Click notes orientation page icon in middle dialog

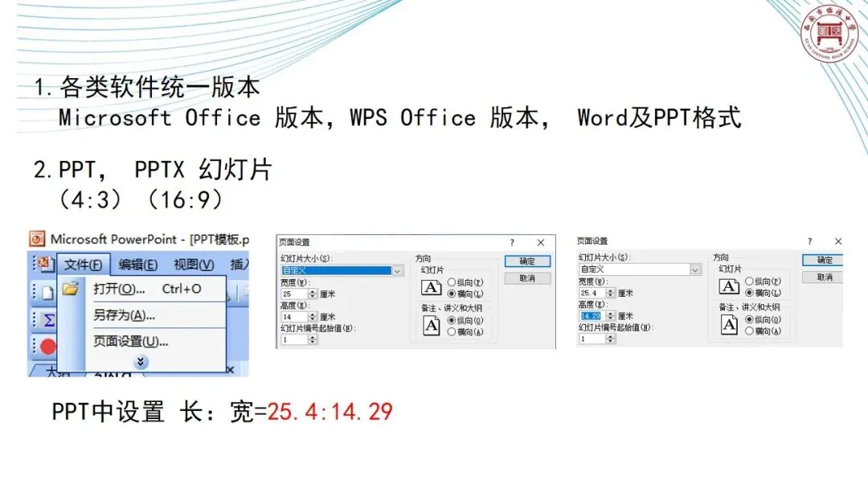[432, 326]
